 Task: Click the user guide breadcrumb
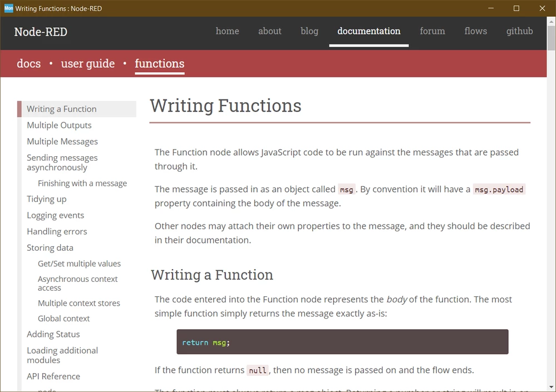(87, 63)
